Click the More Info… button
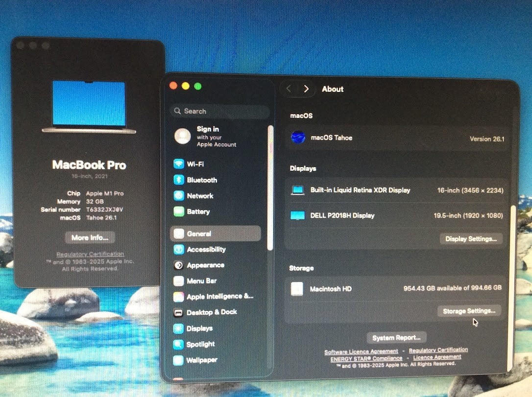 click(90, 237)
